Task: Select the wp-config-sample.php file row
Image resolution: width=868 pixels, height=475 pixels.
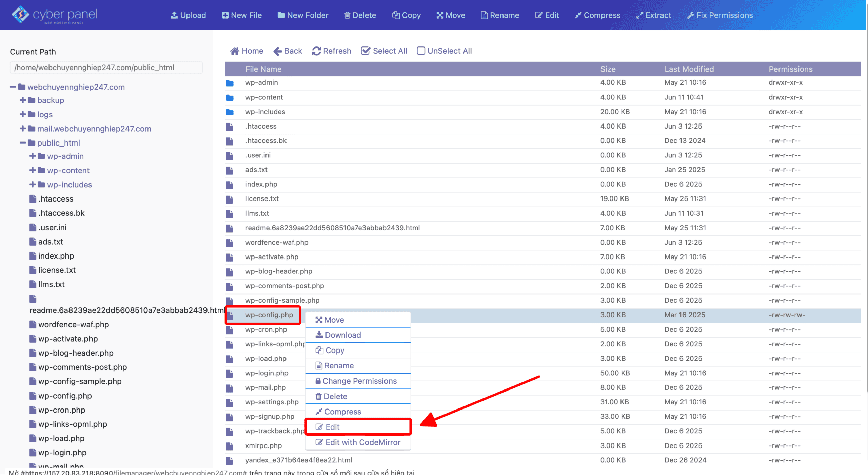Action: pyautogui.click(x=542, y=301)
